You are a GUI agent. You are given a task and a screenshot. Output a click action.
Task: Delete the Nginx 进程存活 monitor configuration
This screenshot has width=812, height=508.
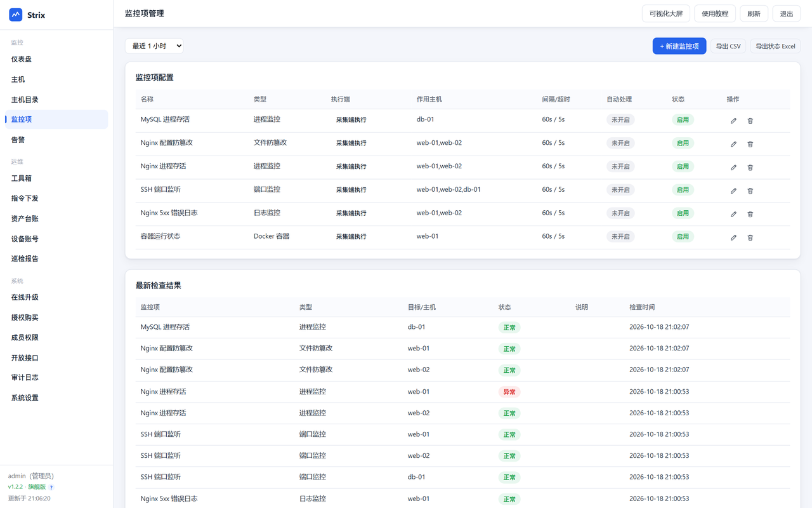coord(750,168)
